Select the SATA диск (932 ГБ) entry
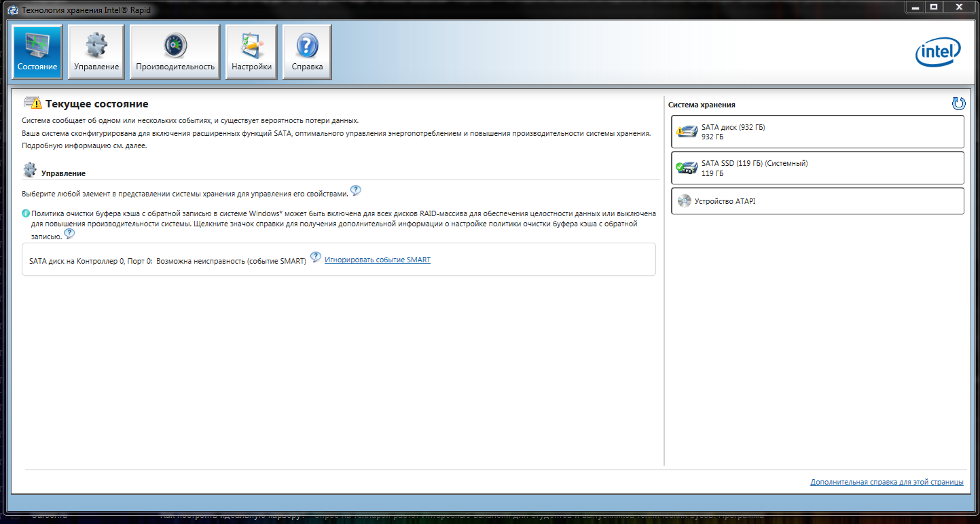 pos(818,132)
